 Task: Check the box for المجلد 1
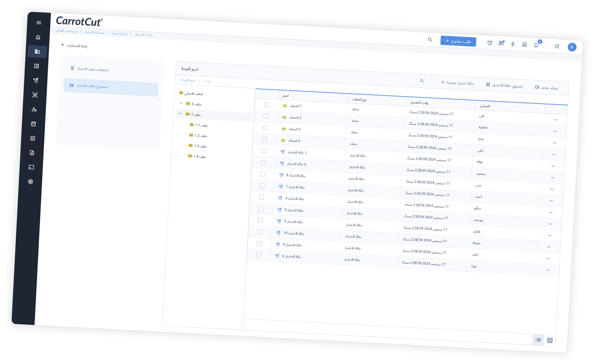pyautogui.click(x=267, y=105)
